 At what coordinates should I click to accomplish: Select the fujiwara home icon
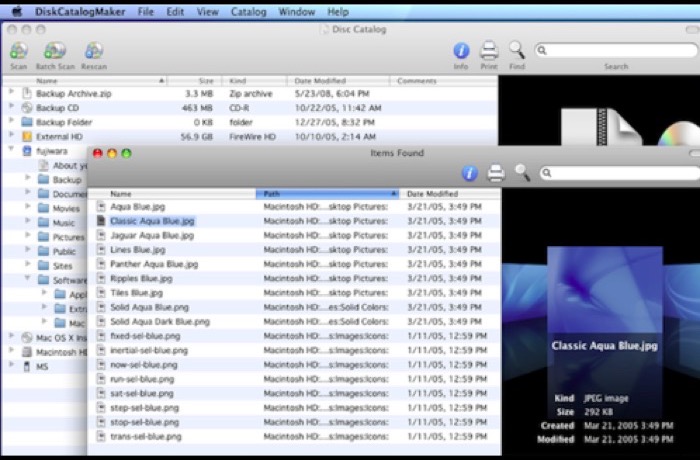[27, 151]
